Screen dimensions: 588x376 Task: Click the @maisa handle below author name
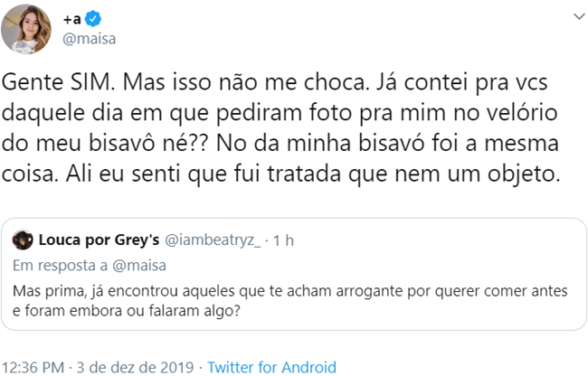coord(89,39)
